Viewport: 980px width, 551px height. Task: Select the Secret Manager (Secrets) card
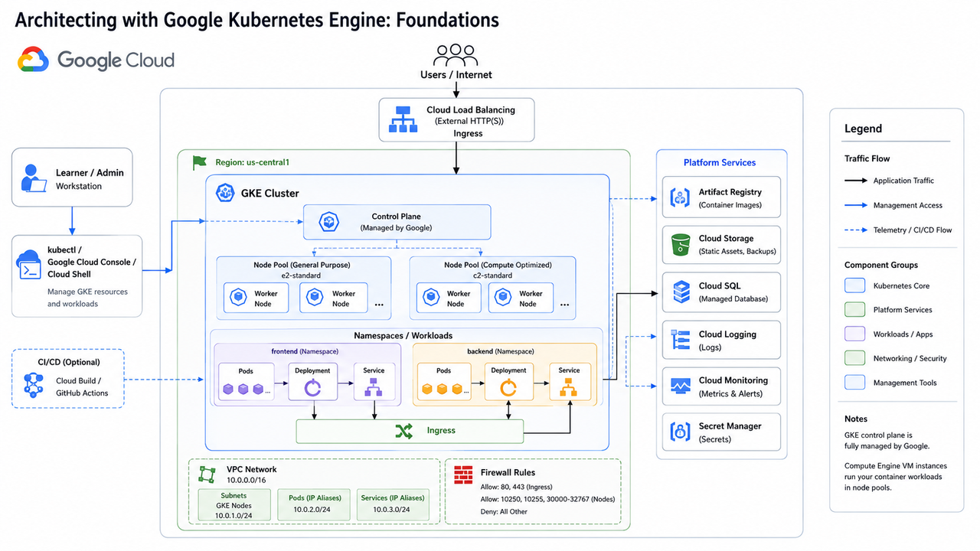tap(721, 432)
